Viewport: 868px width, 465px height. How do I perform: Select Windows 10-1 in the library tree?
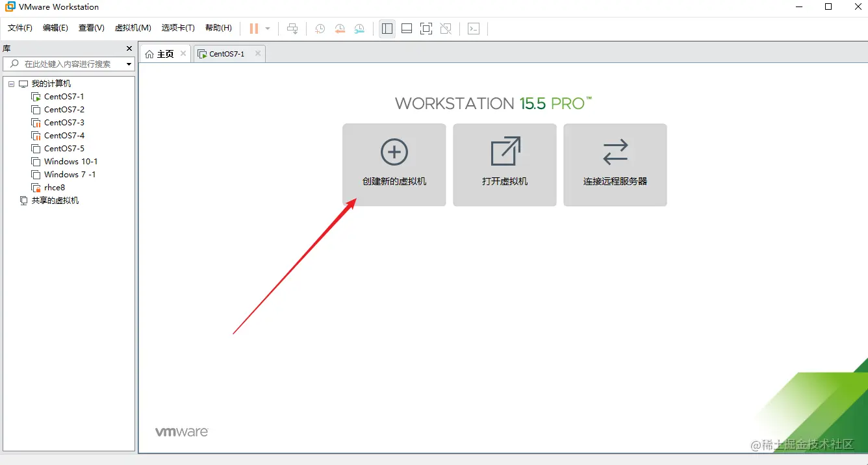click(71, 162)
